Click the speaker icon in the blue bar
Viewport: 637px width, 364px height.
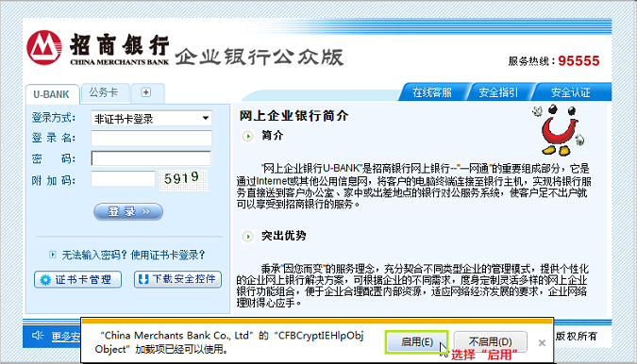pyautogui.click(x=38, y=335)
